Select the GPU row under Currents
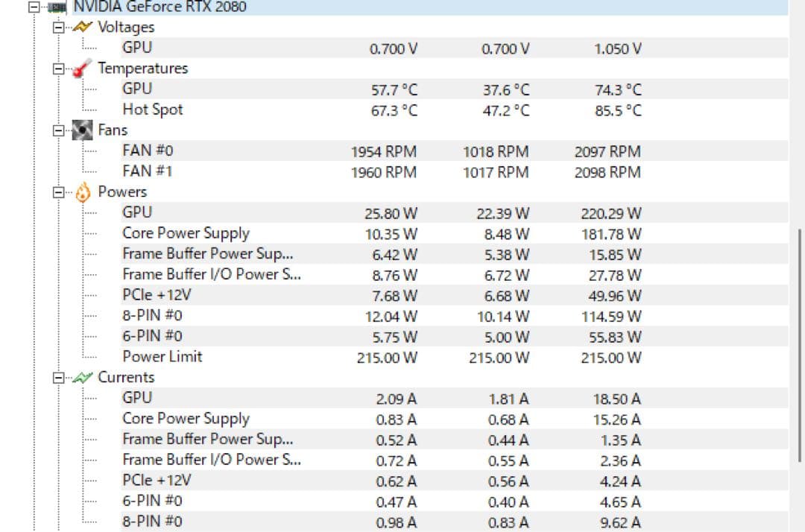805x532 pixels. (455, 398)
